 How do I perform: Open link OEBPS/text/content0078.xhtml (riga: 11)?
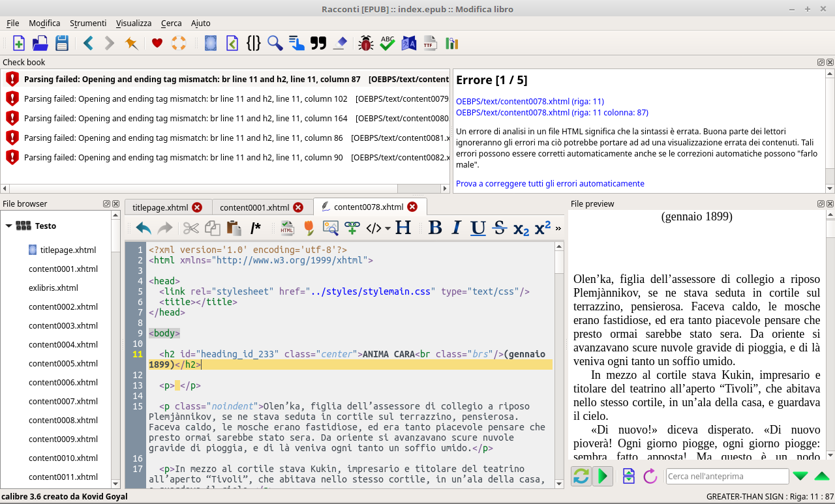(530, 101)
